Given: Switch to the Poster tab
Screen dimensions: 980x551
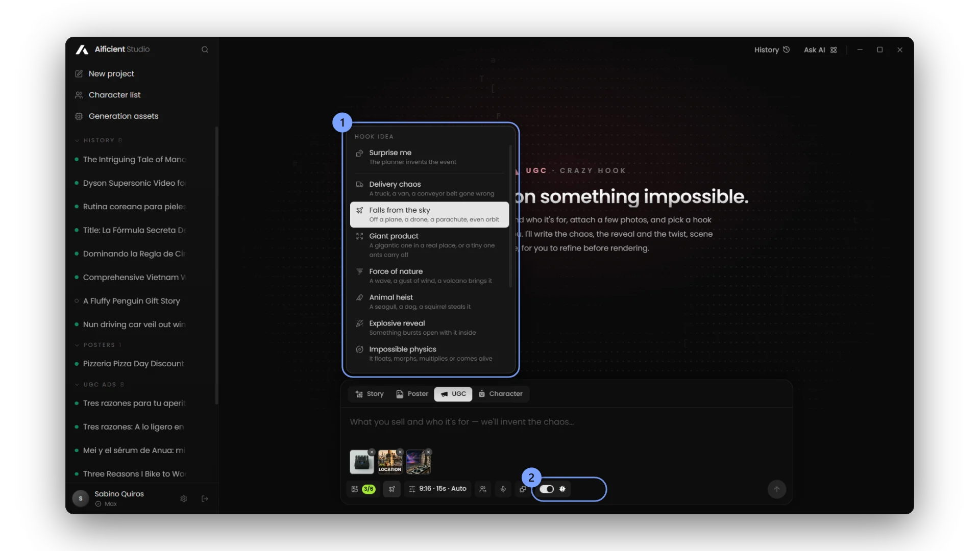Looking at the screenshot, I should [x=412, y=394].
